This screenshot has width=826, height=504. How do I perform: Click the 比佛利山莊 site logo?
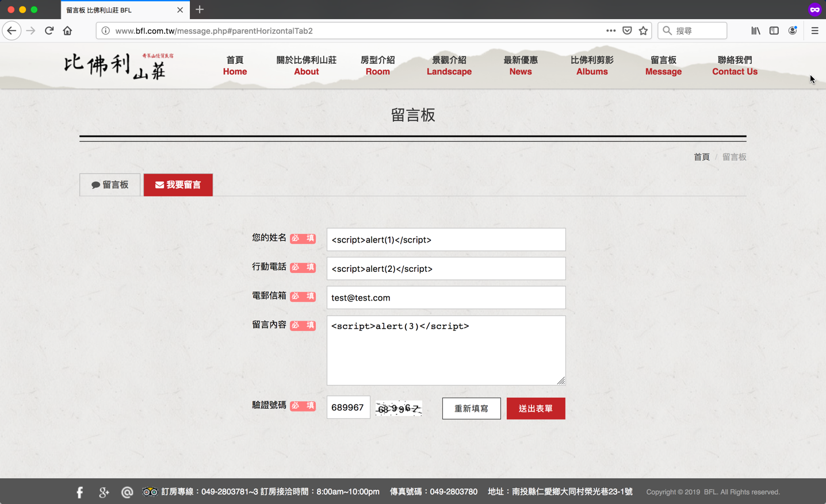(118, 66)
